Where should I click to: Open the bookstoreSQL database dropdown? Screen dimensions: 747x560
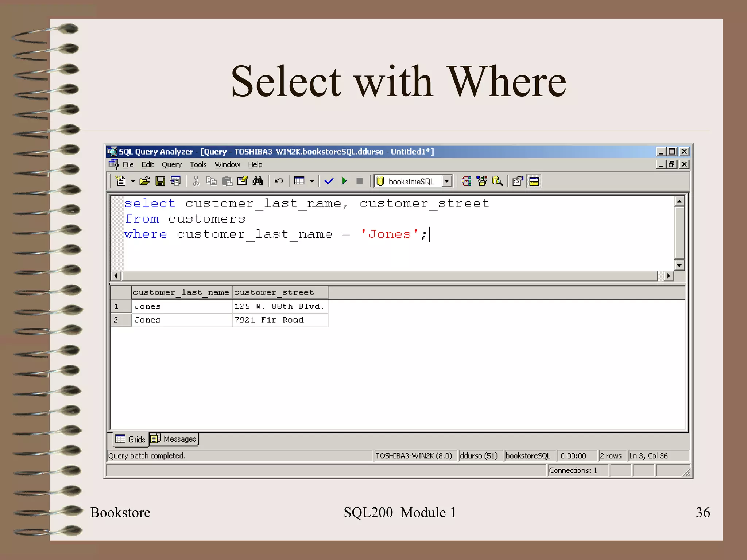click(447, 181)
